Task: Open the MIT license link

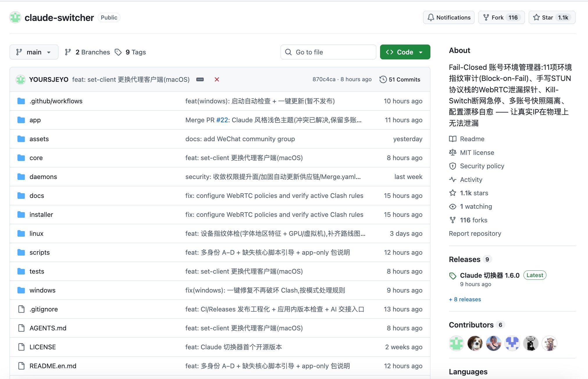Action: point(472,153)
